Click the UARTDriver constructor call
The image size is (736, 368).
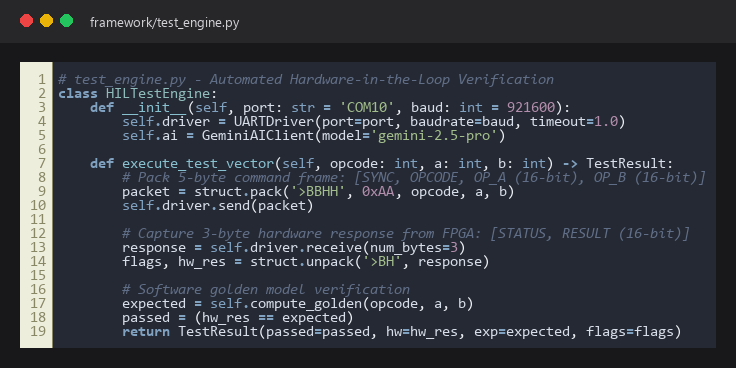(274, 122)
